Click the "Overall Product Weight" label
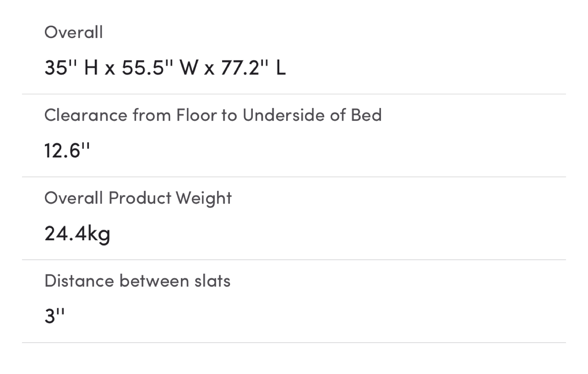The image size is (588, 374). tap(138, 198)
